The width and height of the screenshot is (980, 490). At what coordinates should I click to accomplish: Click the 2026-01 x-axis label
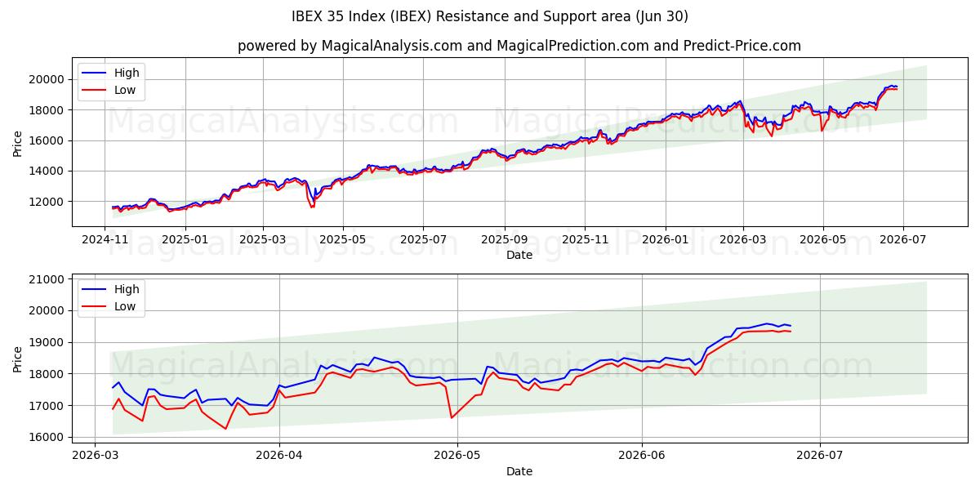tap(664, 239)
